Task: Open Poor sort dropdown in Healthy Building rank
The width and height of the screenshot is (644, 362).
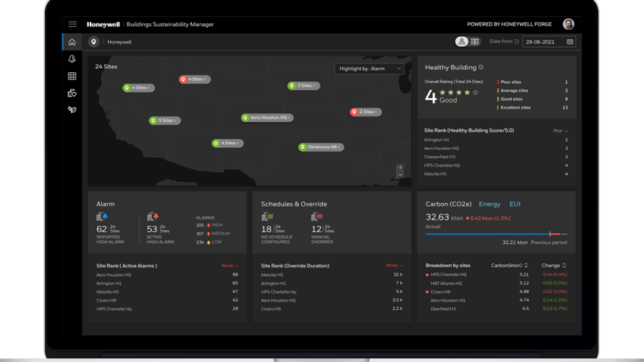Action: coord(560,131)
